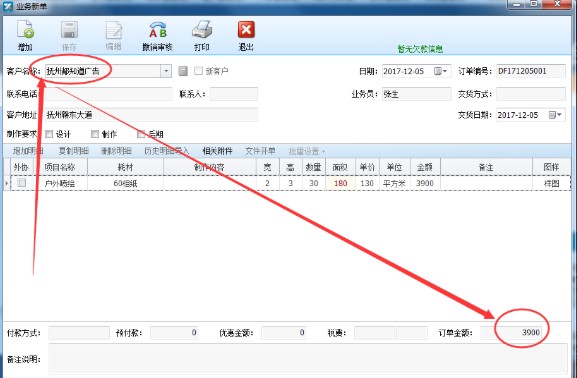Image resolution: width=577 pixels, height=378 pixels.
Task: Click the 金额 column header
Action: click(x=425, y=167)
